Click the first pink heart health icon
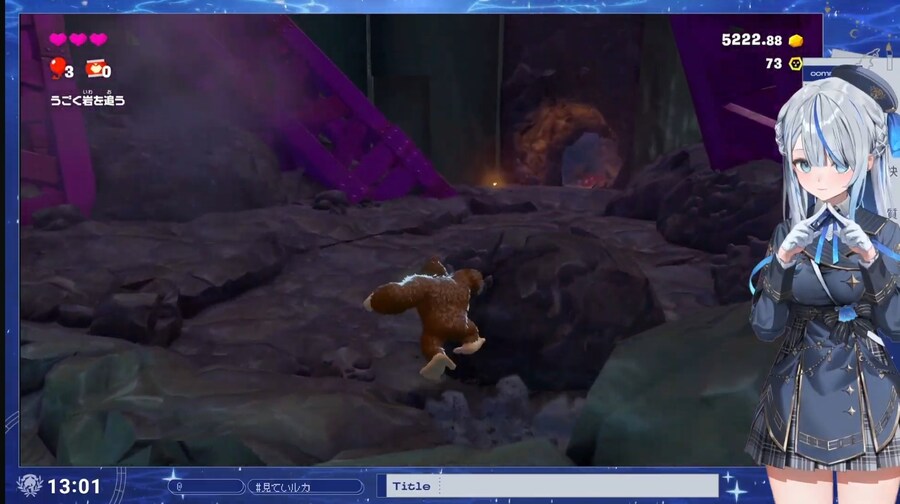 tap(58, 39)
